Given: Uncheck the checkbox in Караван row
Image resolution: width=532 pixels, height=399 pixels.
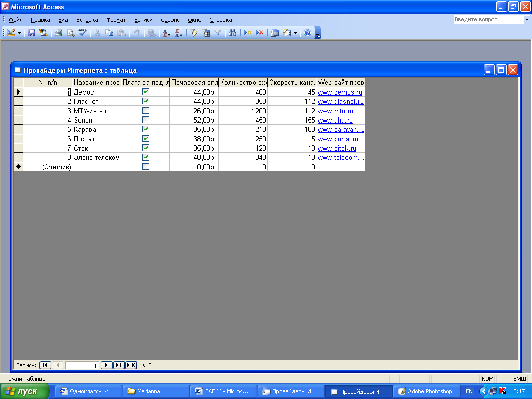Looking at the screenshot, I should coord(145,129).
